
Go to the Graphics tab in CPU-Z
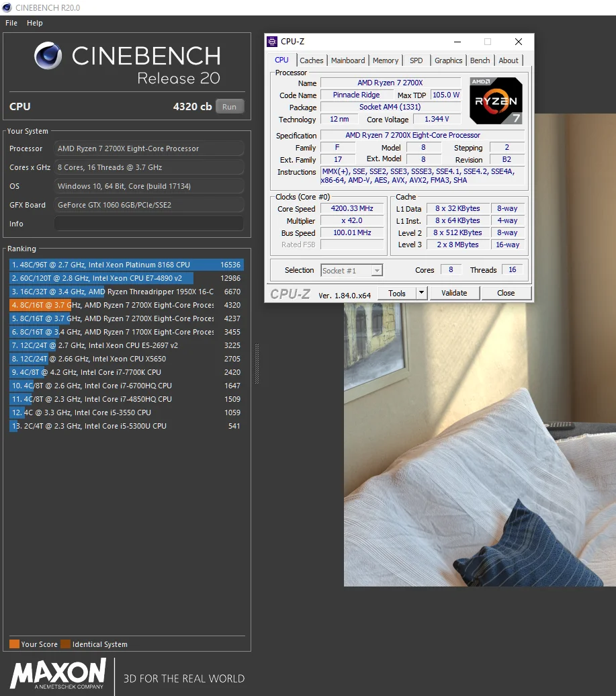[448, 60]
